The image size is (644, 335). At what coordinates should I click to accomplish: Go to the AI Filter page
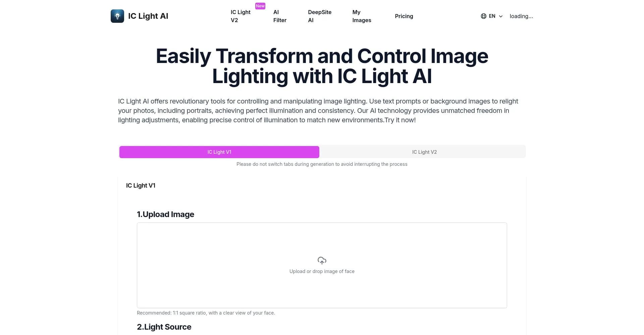280,16
